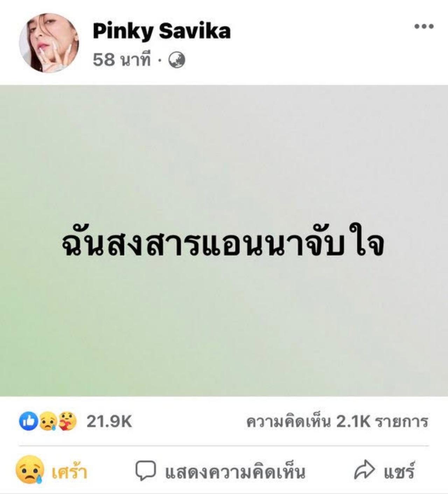View the 21.9K reactions count
The height and width of the screenshot is (494, 448).
109,422
